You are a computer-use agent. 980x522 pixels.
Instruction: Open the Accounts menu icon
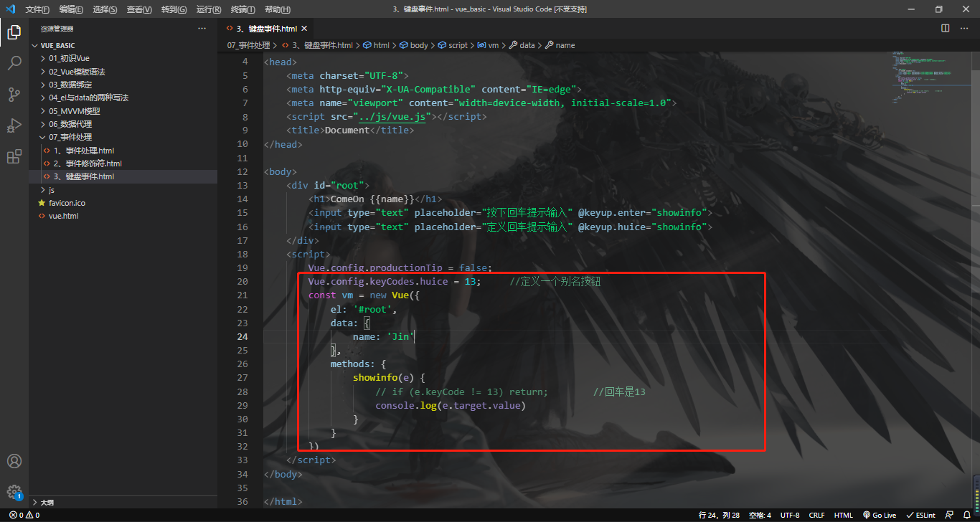point(14,461)
